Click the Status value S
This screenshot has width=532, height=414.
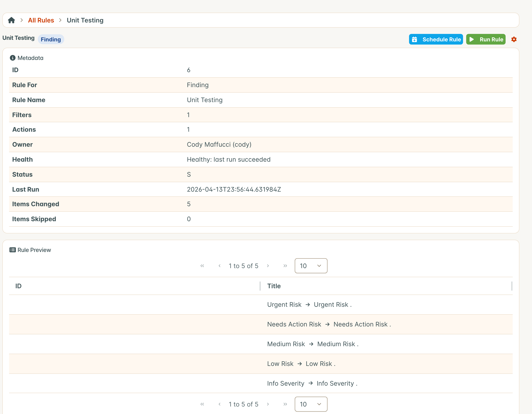[x=189, y=174]
